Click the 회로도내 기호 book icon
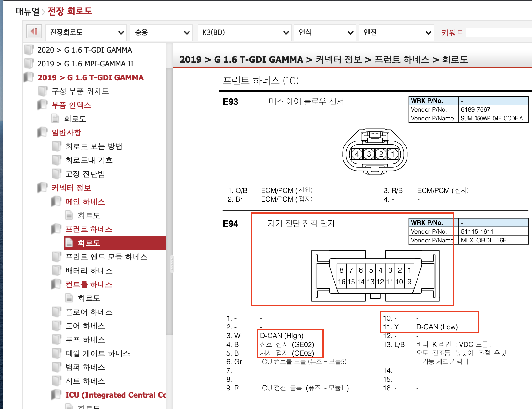This screenshot has height=409, width=532. (56, 160)
